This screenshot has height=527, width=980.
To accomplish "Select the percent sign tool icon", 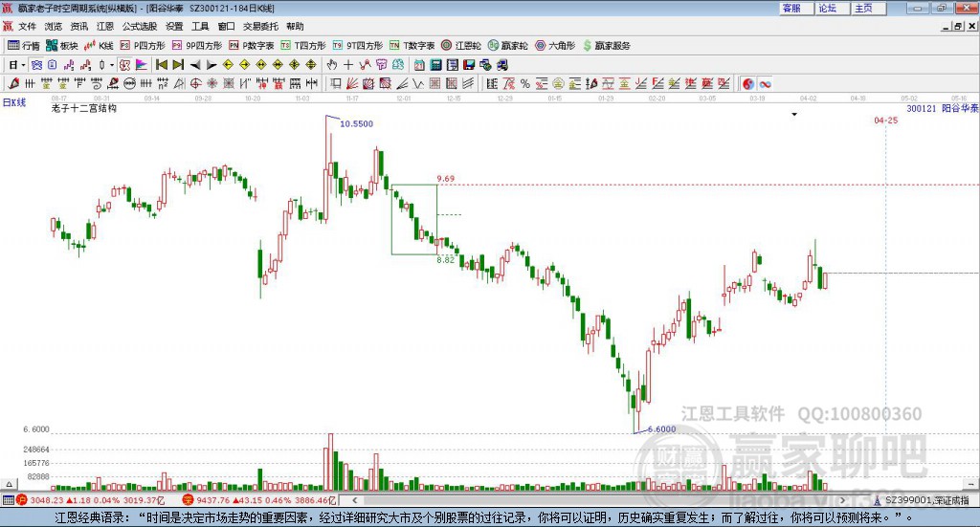I will click(x=525, y=83).
